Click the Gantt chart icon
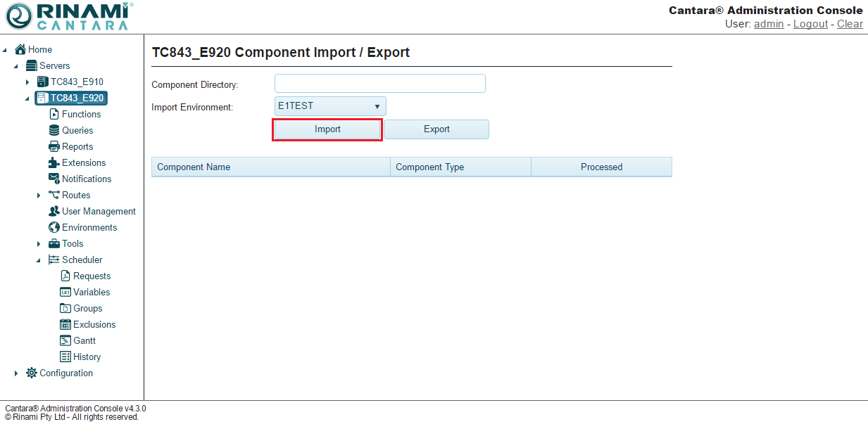 tap(65, 340)
